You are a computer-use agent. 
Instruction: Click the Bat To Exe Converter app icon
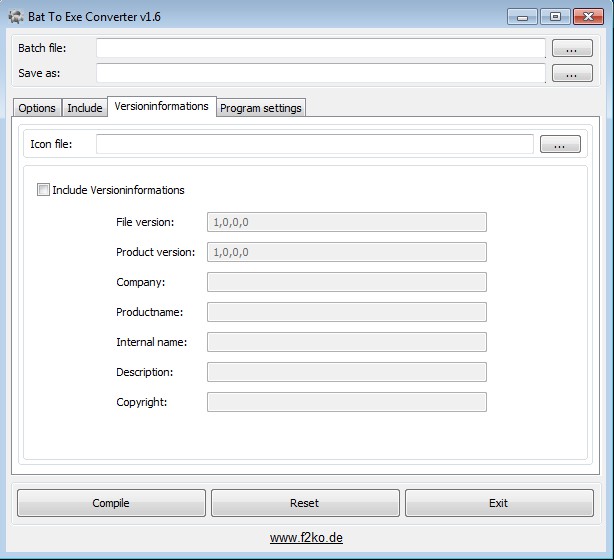(16, 17)
